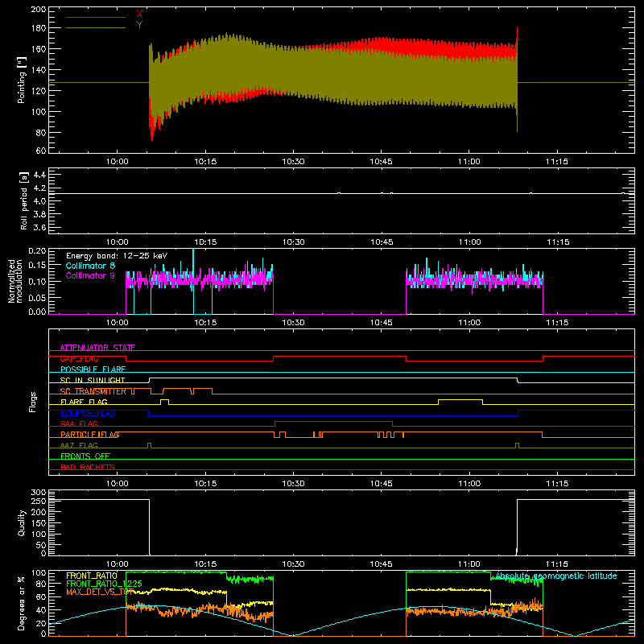Click the 10:30 tick under Flags plot
644x644 pixels.
pyautogui.click(x=293, y=484)
